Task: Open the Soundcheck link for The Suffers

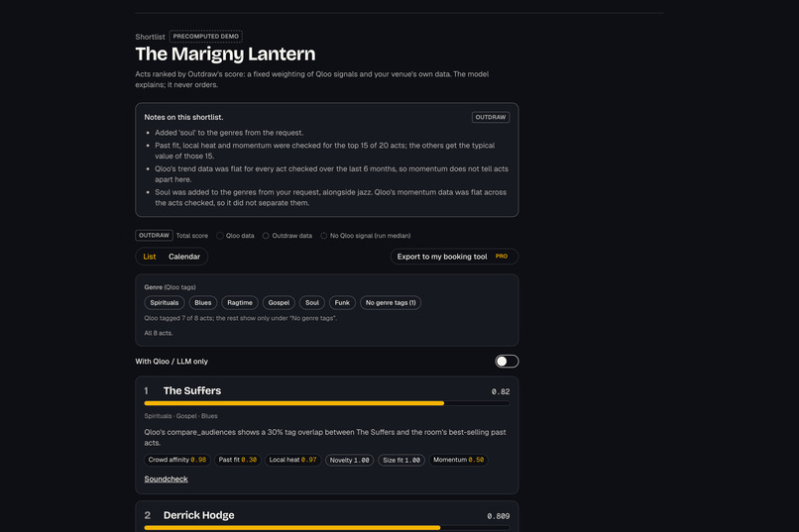Action: click(167, 479)
